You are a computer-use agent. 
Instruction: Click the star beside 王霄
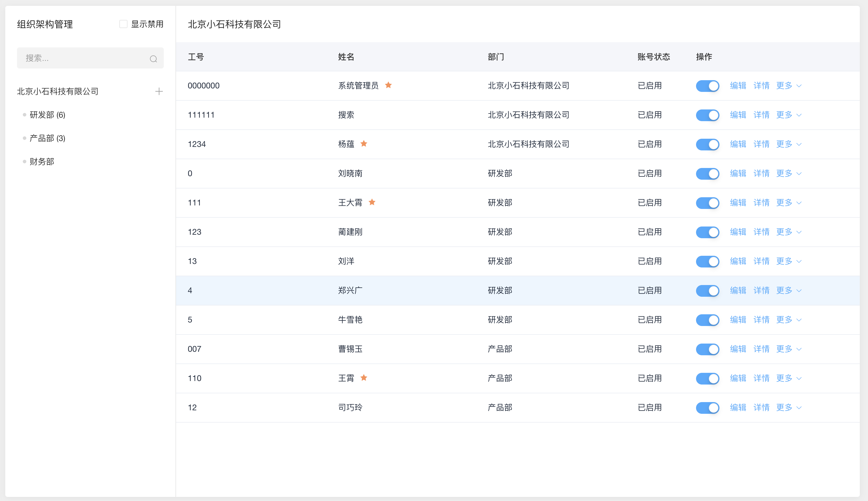(x=364, y=378)
